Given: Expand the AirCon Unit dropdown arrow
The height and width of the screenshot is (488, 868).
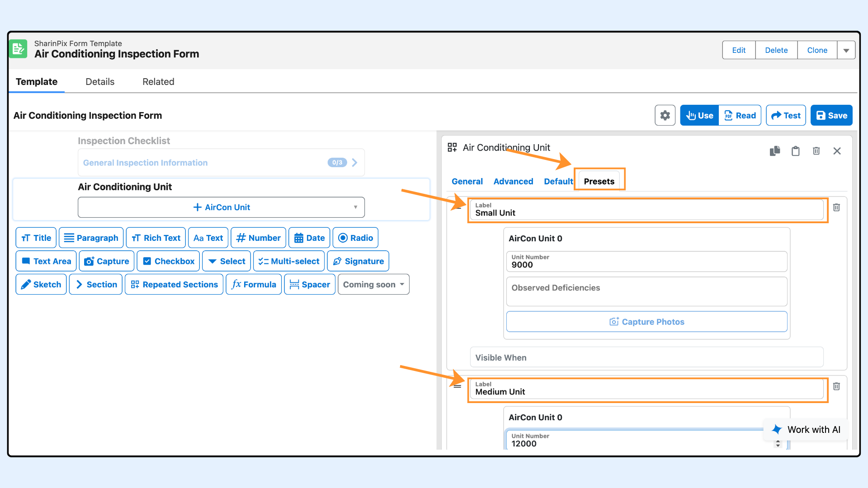Looking at the screenshot, I should click(355, 207).
